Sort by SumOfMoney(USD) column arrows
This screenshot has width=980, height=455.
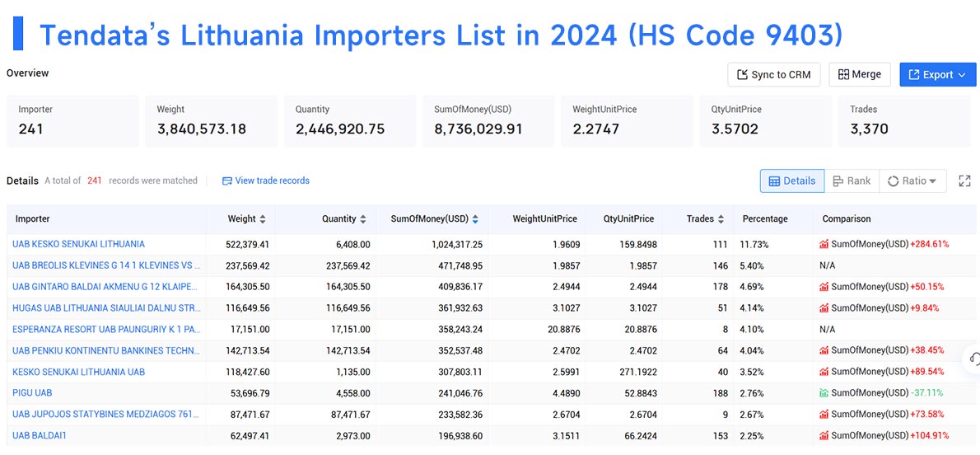[x=475, y=219]
